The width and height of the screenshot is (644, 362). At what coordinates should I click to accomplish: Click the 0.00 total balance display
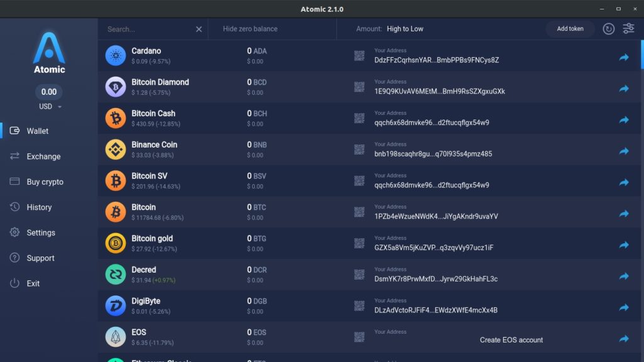pos(49,92)
